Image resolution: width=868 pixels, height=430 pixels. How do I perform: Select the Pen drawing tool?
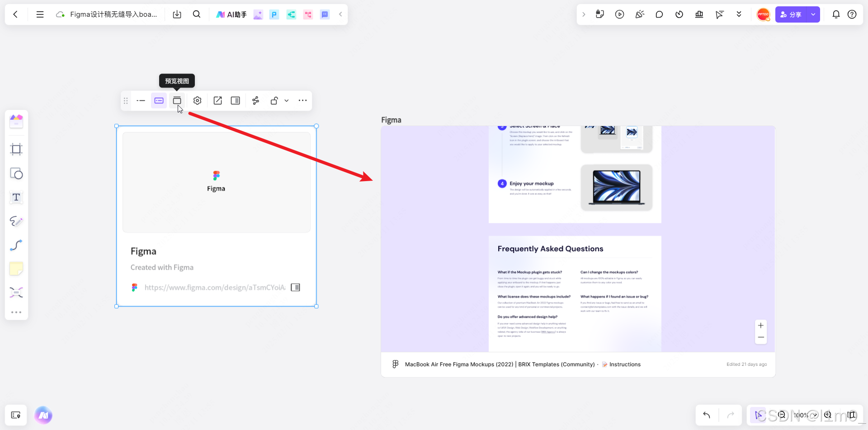(x=16, y=221)
